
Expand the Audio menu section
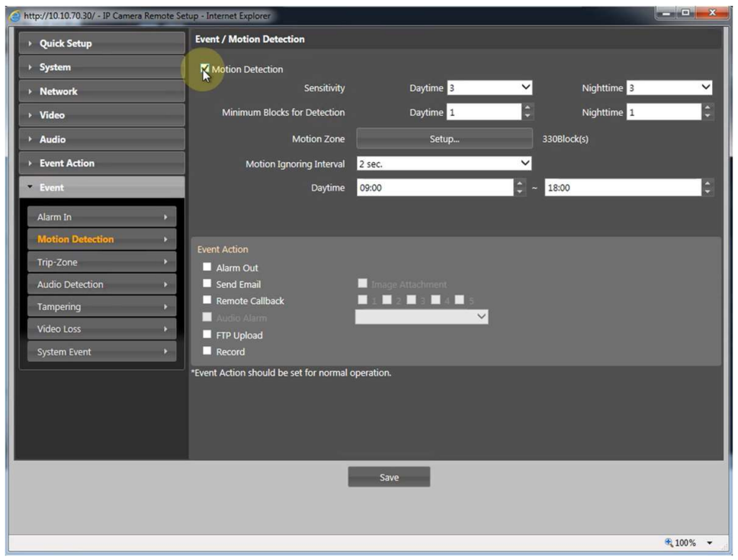click(102, 139)
